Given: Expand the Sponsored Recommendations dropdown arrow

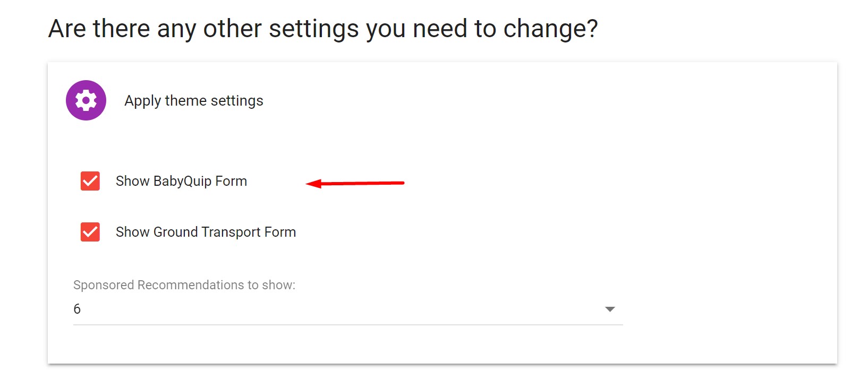Looking at the screenshot, I should coord(610,309).
